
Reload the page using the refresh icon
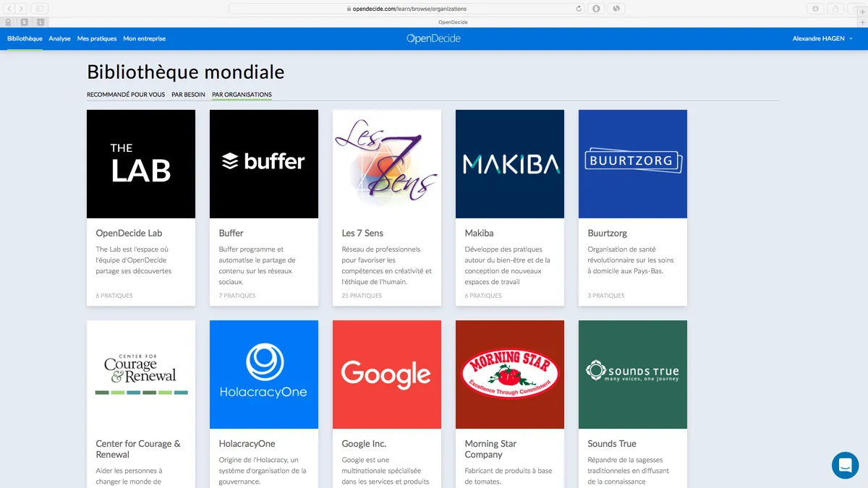pos(579,9)
